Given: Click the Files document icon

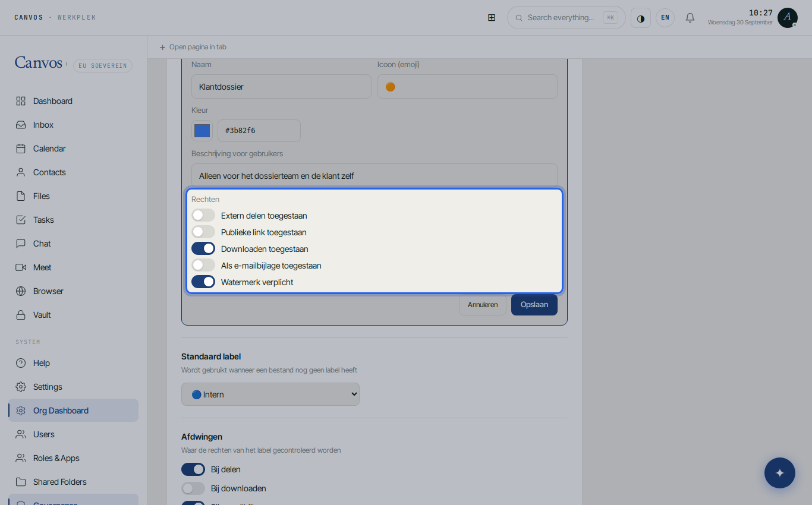Looking at the screenshot, I should point(21,196).
